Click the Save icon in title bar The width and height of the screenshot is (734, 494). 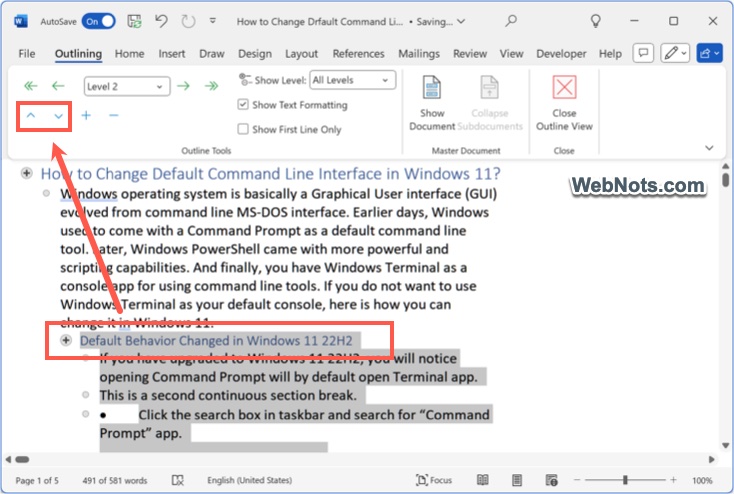point(135,21)
